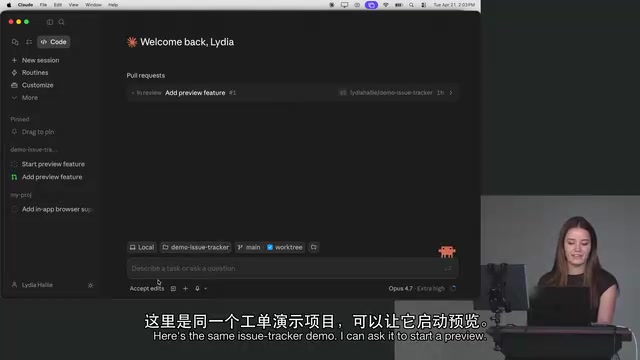
Task: Open the Edit menu
Action: (58, 5)
